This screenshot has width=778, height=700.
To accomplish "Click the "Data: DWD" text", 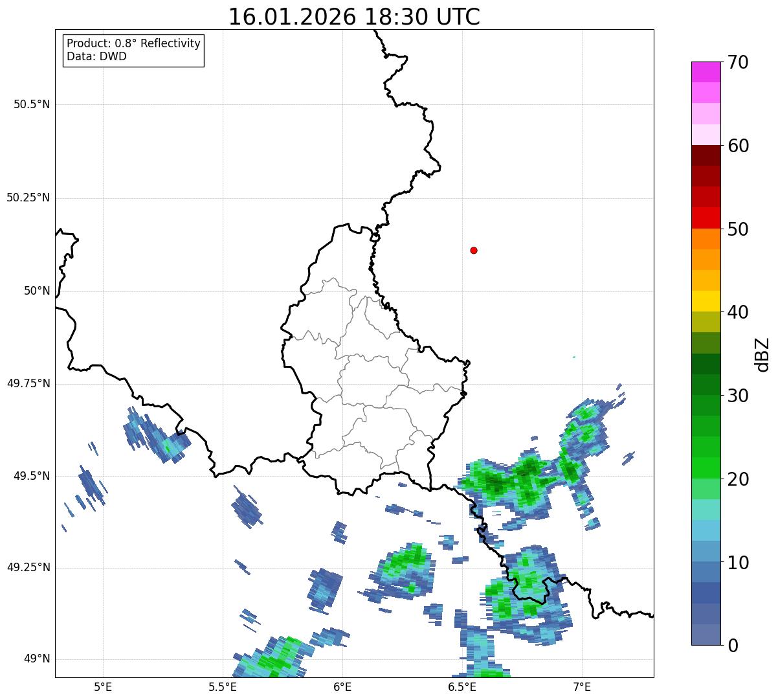I will click(x=96, y=56).
